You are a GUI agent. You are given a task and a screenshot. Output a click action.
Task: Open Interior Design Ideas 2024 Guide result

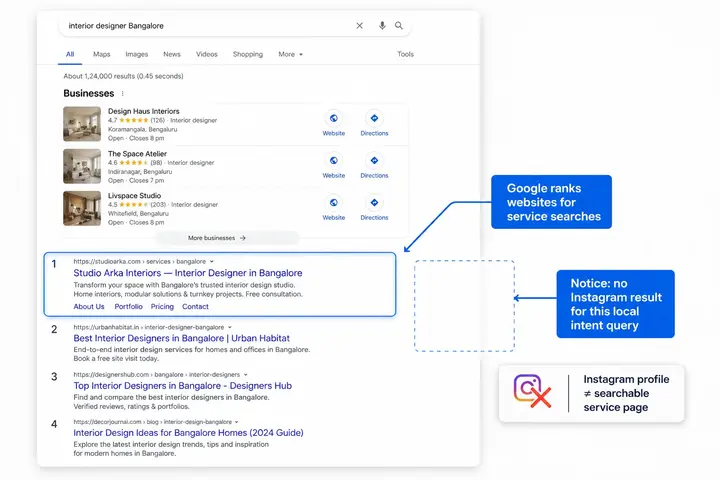click(188, 433)
